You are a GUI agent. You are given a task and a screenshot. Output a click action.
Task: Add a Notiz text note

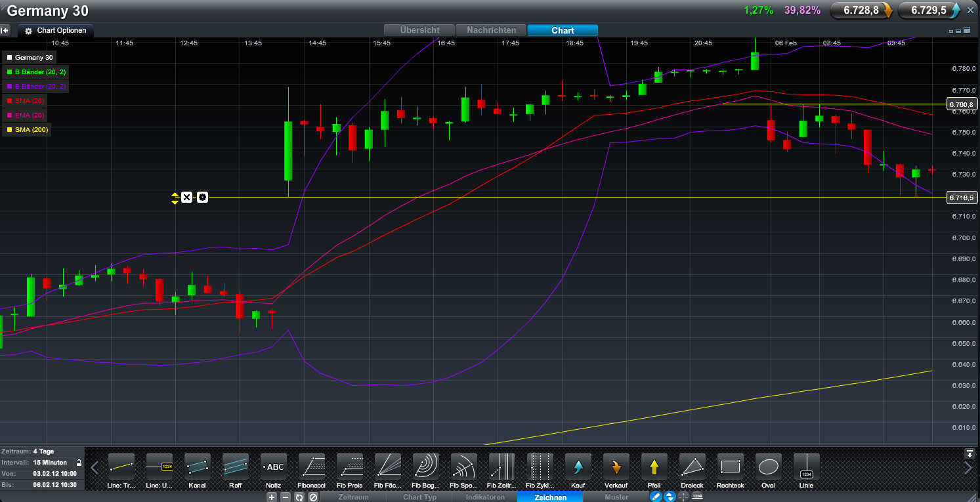point(274,471)
